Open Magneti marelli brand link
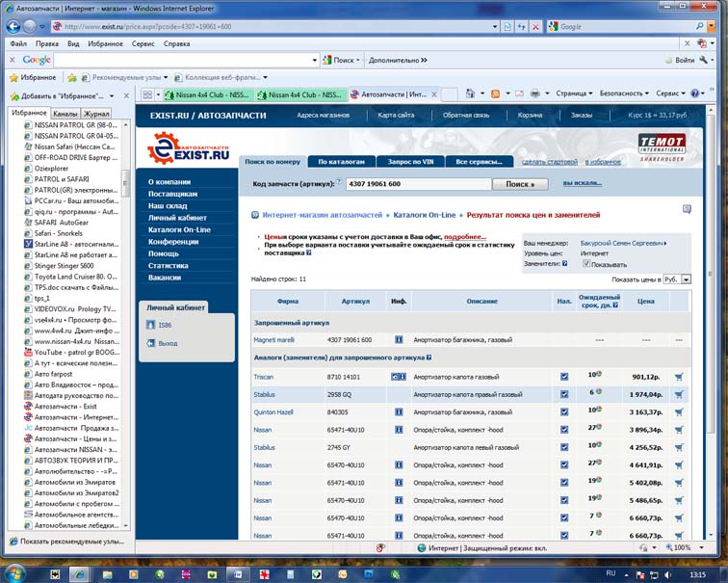Image resolution: width=728 pixels, height=583 pixels. pos(273,340)
